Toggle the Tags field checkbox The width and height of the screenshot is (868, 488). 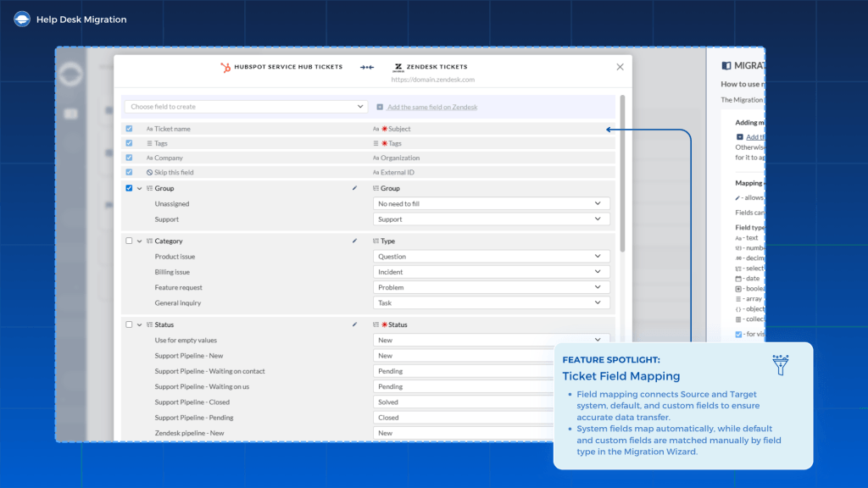coord(129,142)
